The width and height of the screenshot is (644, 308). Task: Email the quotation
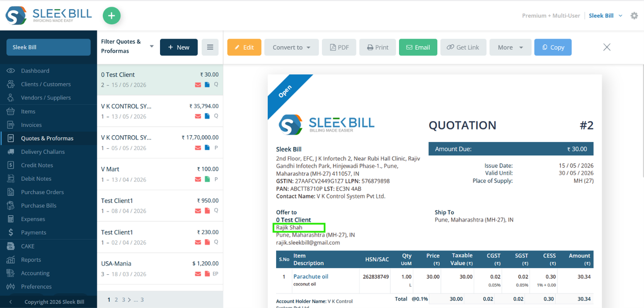[x=418, y=47]
